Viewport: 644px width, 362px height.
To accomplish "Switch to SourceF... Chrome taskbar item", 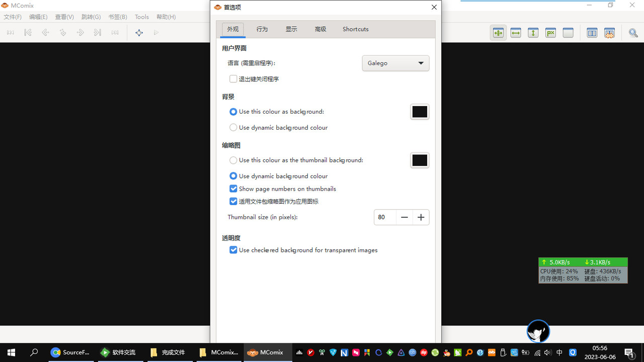I will click(x=70, y=352).
